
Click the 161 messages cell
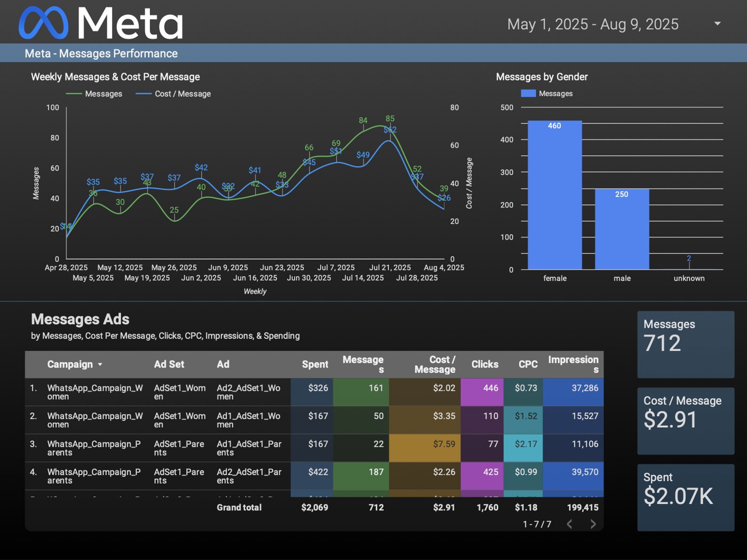[361, 393]
